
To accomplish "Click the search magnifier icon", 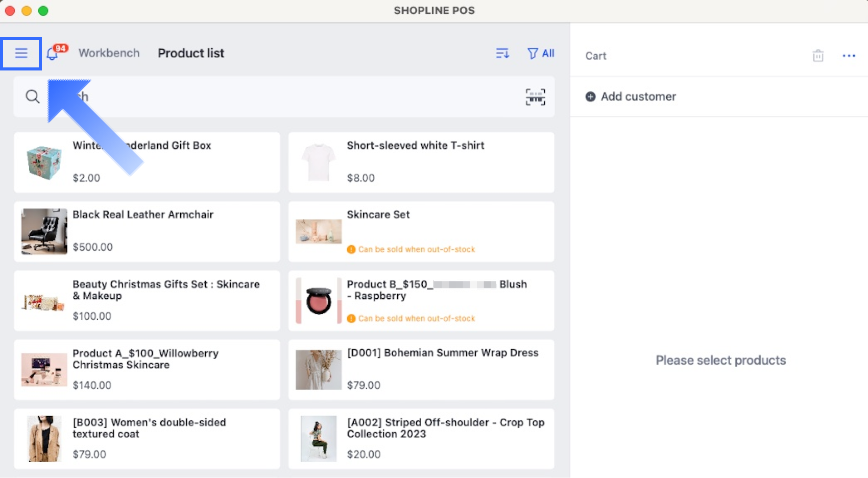I will pyautogui.click(x=33, y=97).
